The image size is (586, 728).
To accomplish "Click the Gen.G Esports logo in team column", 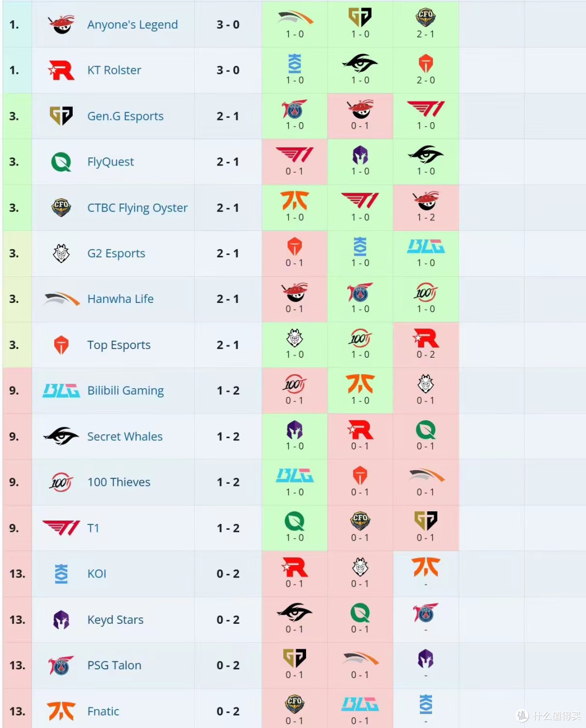I will point(61,116).
